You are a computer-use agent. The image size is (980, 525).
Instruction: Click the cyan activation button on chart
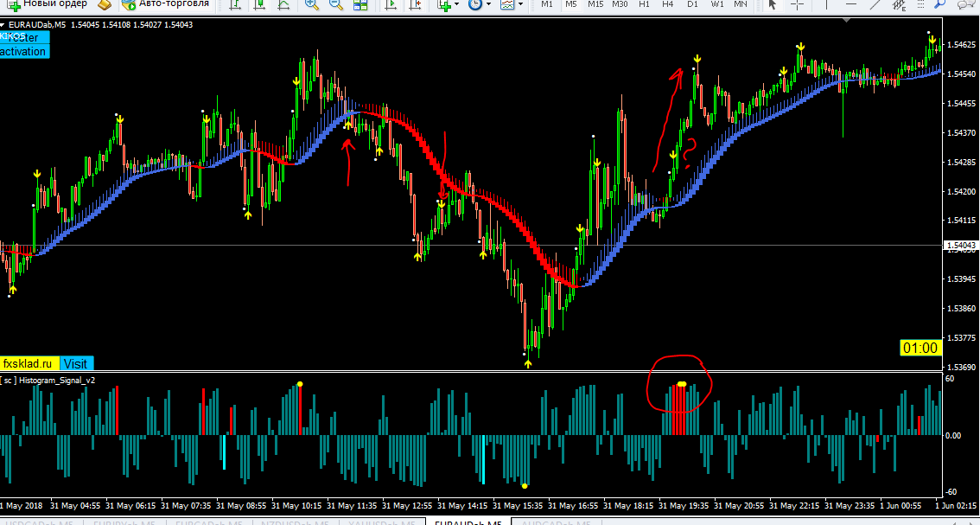coord(23,51)
